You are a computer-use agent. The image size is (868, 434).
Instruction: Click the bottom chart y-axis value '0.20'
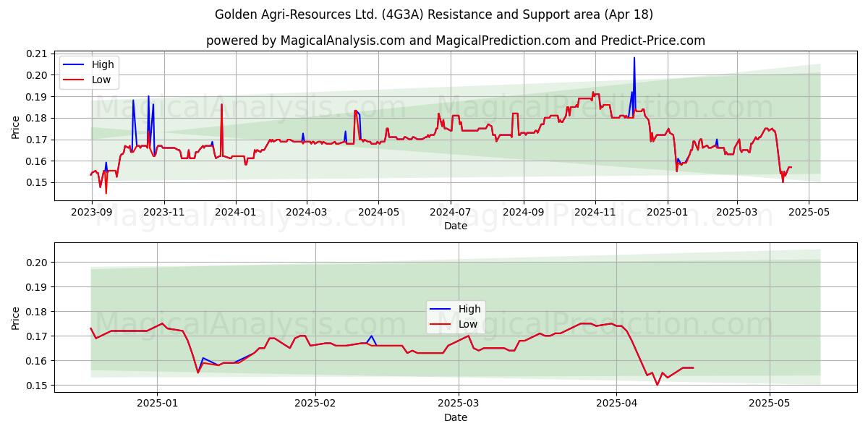tap(37, 263)
